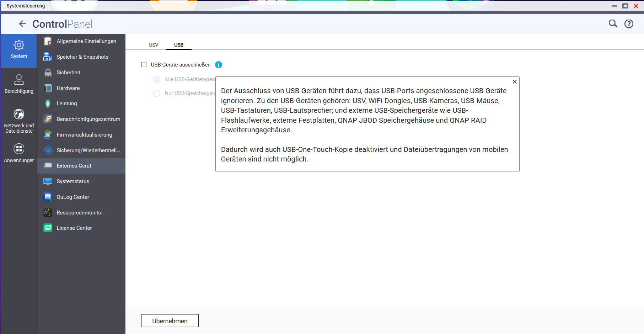Click the Leistung bulb icon

pos(48,104)
